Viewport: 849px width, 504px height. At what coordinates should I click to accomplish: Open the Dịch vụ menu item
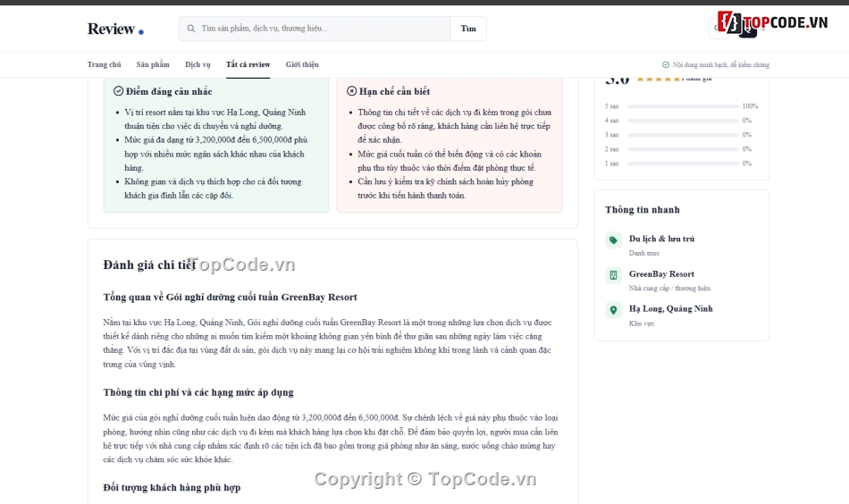[x=198, y=64]
